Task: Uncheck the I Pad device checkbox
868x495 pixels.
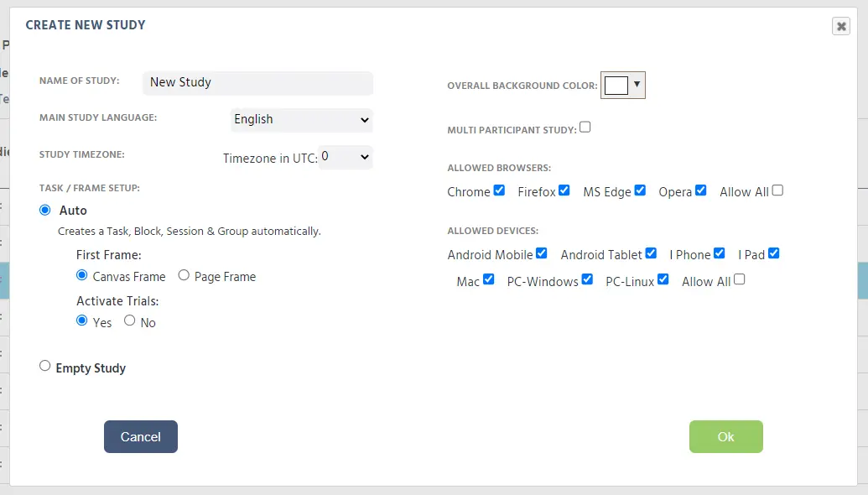Action: click(x=774, y=253)
